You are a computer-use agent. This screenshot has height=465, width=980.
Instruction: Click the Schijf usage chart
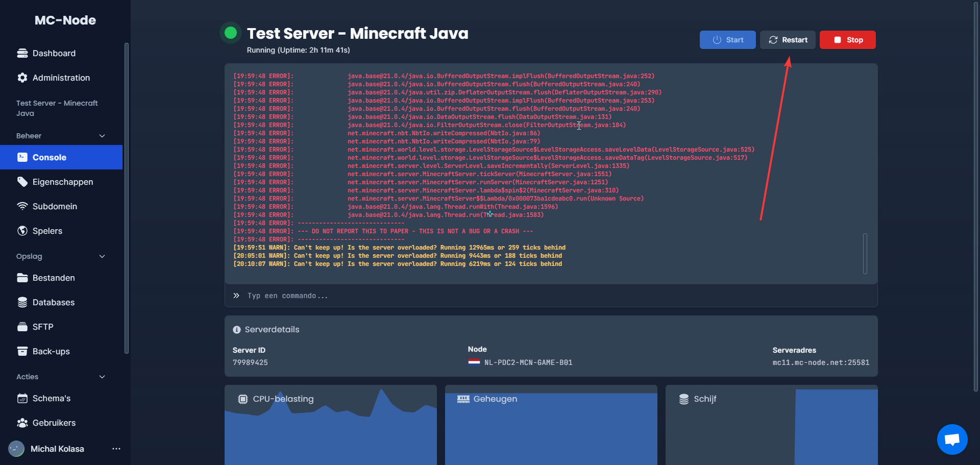tap(772, 425)
